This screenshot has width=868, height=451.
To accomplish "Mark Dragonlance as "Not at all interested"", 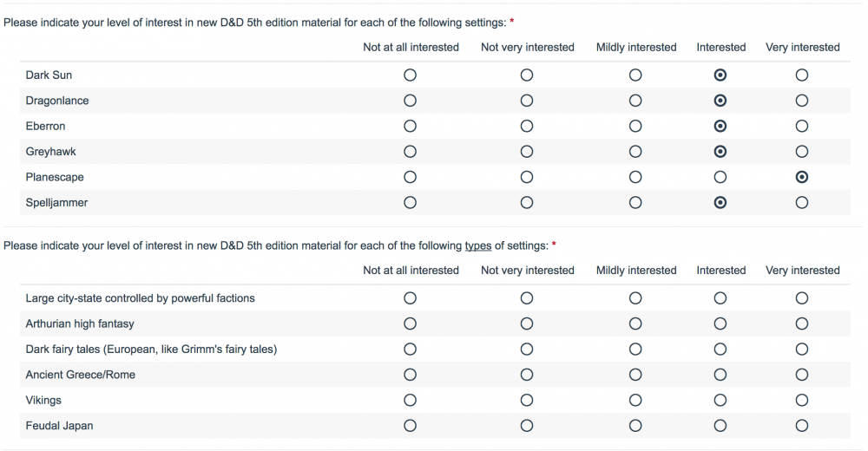I will coord(411,101).
